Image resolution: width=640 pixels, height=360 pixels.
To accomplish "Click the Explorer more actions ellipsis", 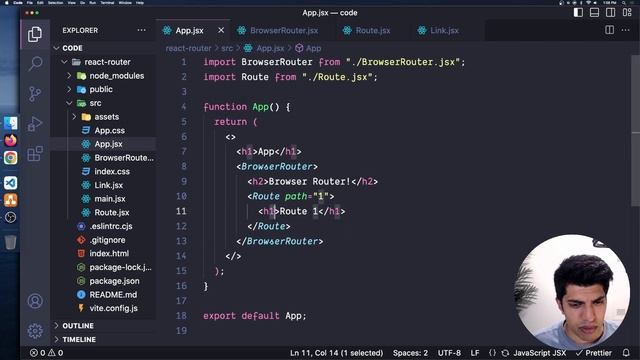I will pyautogui.click(x=141, y=30).
